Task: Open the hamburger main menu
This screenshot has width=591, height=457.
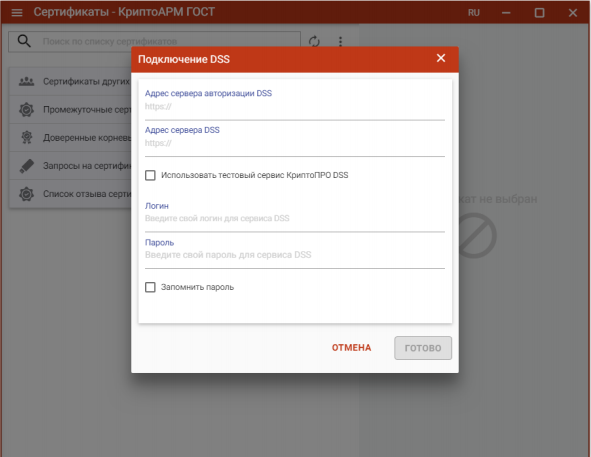Action: [x=17, y=12]
